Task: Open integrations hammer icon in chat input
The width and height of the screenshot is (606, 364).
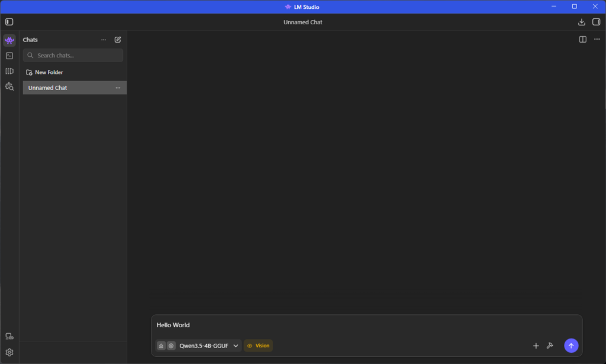Action: pos(550,346)
